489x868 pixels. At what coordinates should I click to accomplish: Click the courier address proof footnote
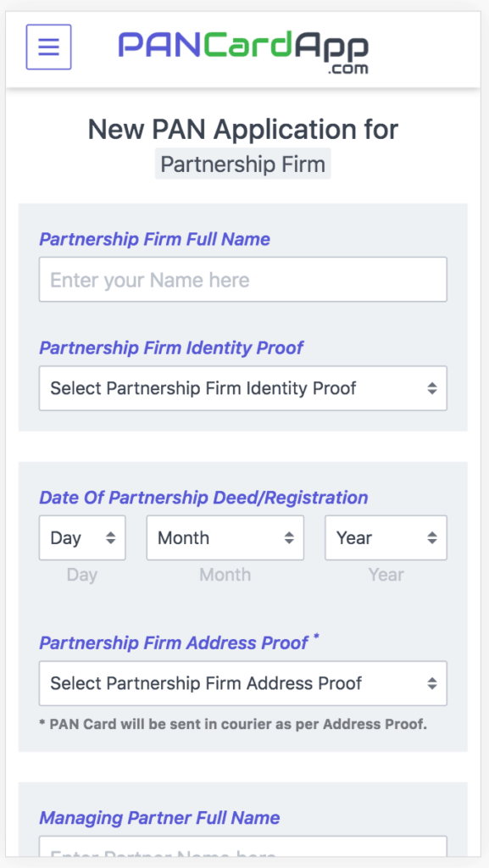232,725
